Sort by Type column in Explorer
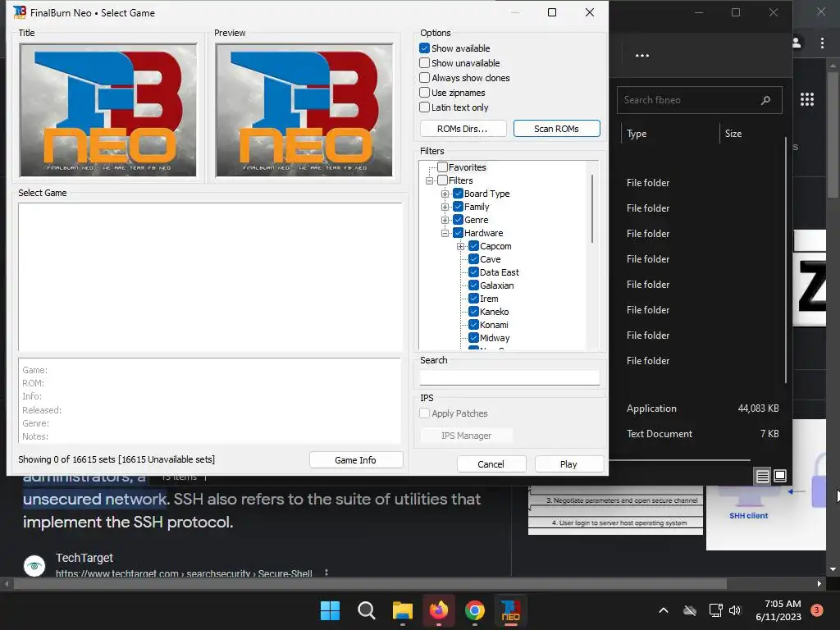Screen dimensions: 840x630 (637, 134)
